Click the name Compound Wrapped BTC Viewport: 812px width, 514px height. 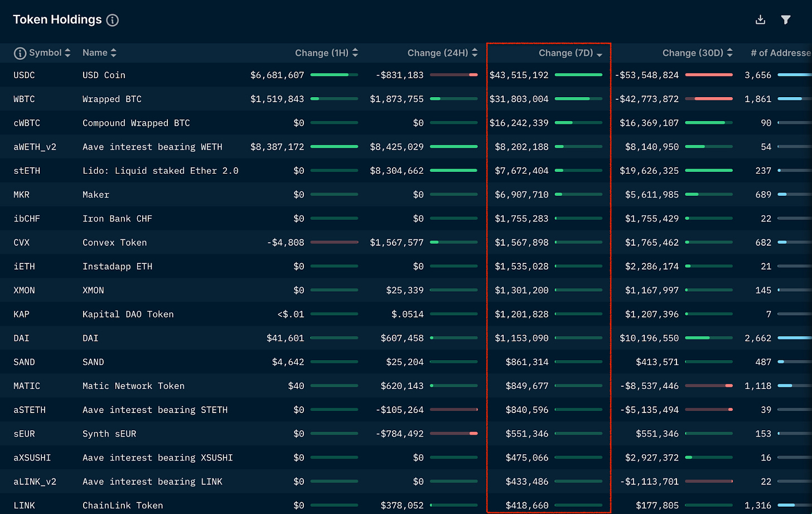pyautogui.click(x=136, y=123)
